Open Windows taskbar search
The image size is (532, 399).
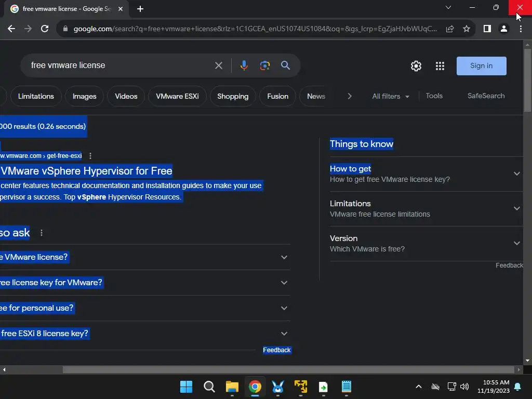(209, 387)
